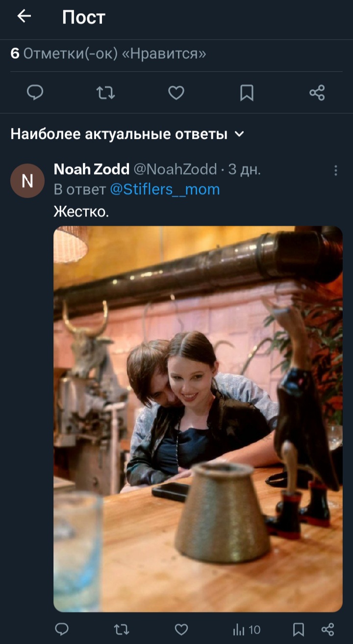The height and width of the screenshot is (644, 353).
Task: Repost the main post
Action: click(105, 92)
